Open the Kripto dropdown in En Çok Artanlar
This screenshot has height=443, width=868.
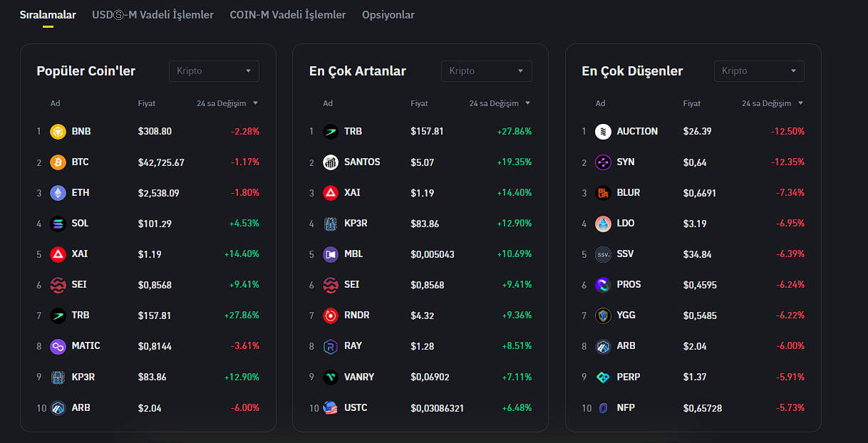486,71
